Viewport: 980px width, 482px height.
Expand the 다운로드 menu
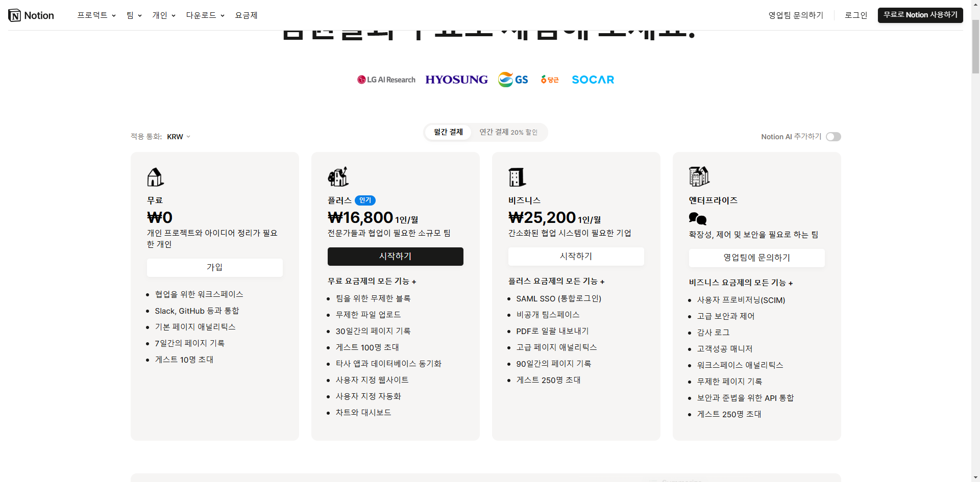tap(205, 15)
